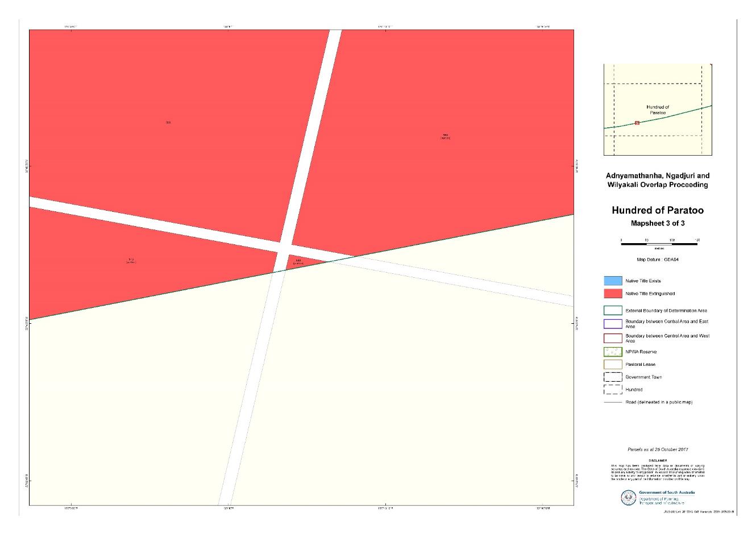Select the red Native Title Extinguished legend swatch

(x=613, y=294)
